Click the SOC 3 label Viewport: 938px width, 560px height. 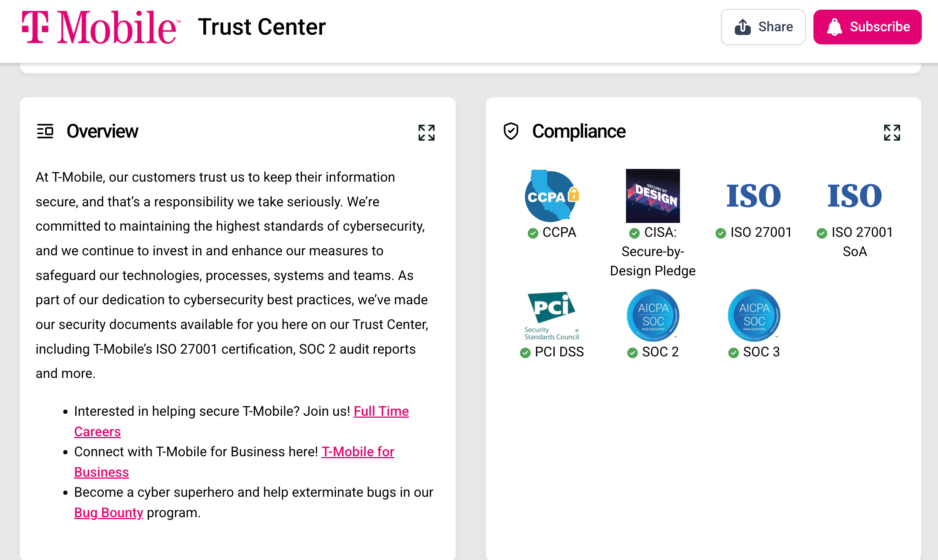(761, 352)
